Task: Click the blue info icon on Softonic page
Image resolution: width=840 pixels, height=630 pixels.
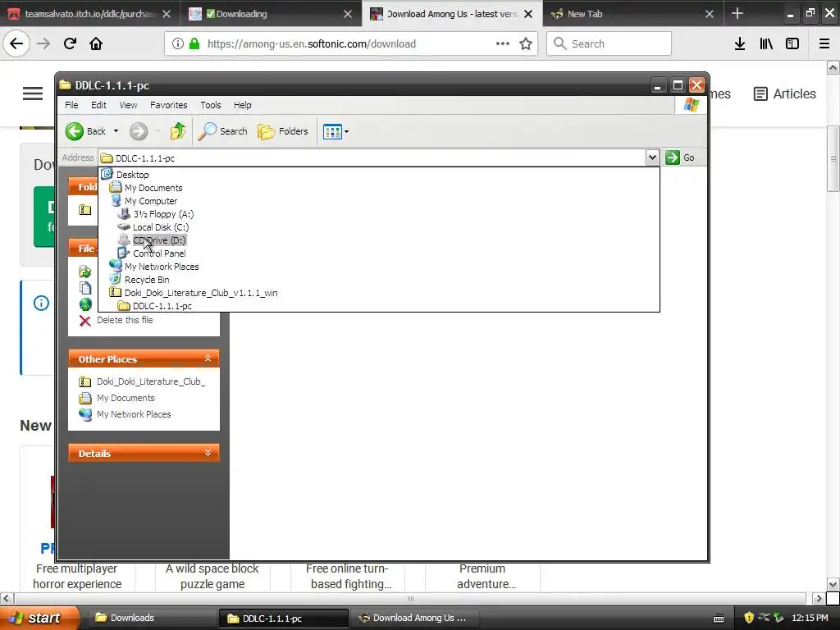Action: 41,304
